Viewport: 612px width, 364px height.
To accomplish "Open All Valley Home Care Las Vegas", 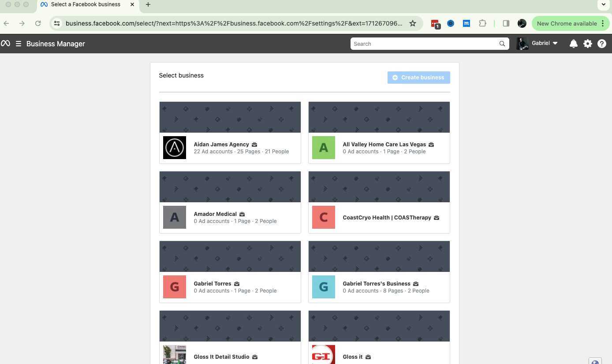I will (x=384, y=145).
